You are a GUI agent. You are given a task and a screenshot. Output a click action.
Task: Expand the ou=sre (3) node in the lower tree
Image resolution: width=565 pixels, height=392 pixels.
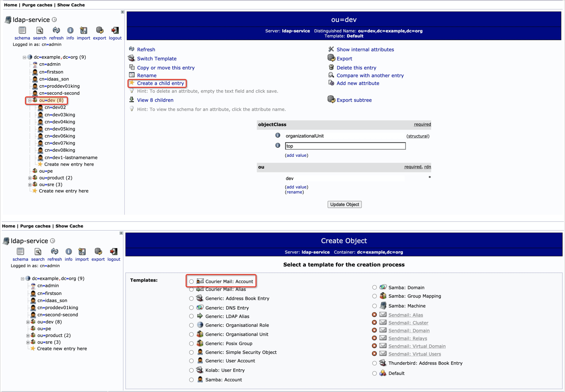(x=28, y=342)
